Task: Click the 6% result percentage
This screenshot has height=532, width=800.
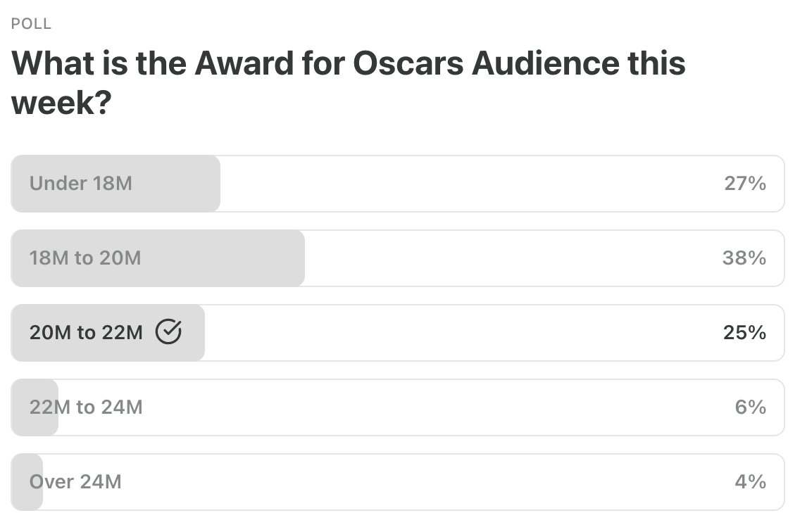Action: (x=750, y=407)
